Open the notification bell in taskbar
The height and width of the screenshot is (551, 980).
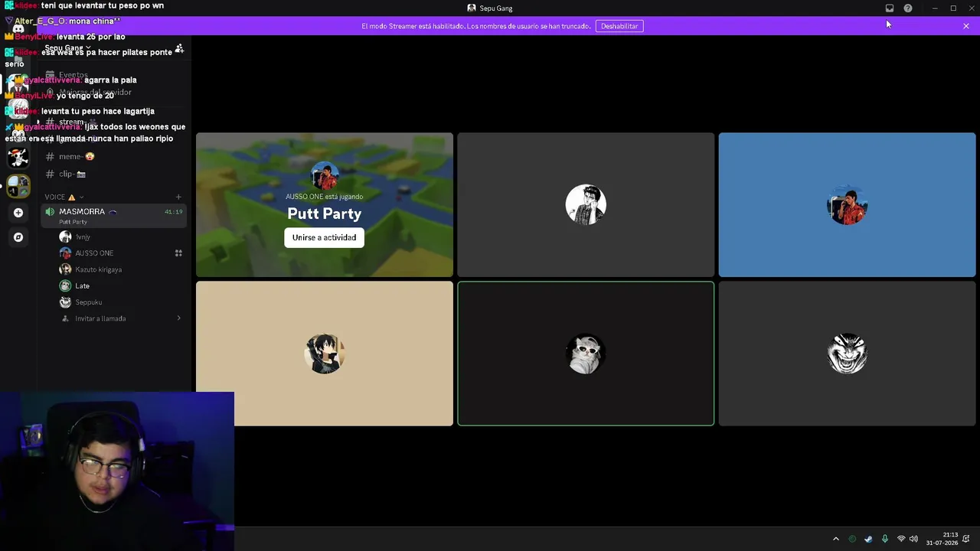click(x=966, y=539)
